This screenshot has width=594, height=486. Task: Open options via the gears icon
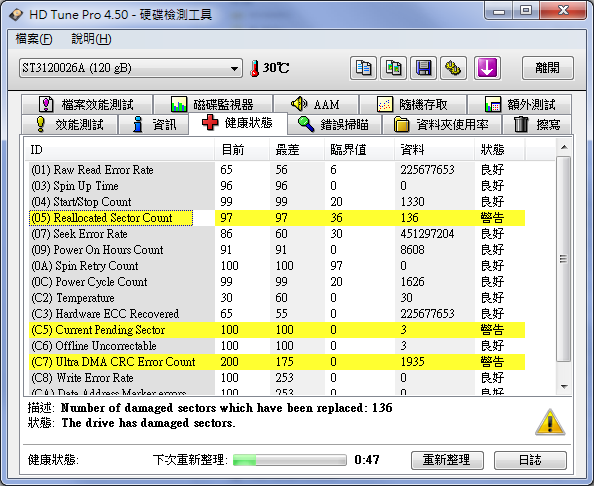pyautogui.click(x=453, y=68)
